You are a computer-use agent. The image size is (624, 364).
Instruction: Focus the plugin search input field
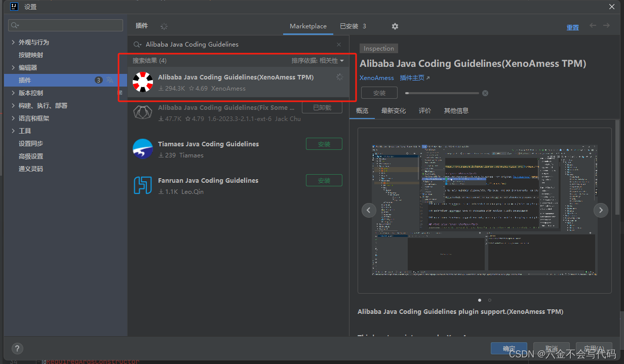(x=238, y=45)
